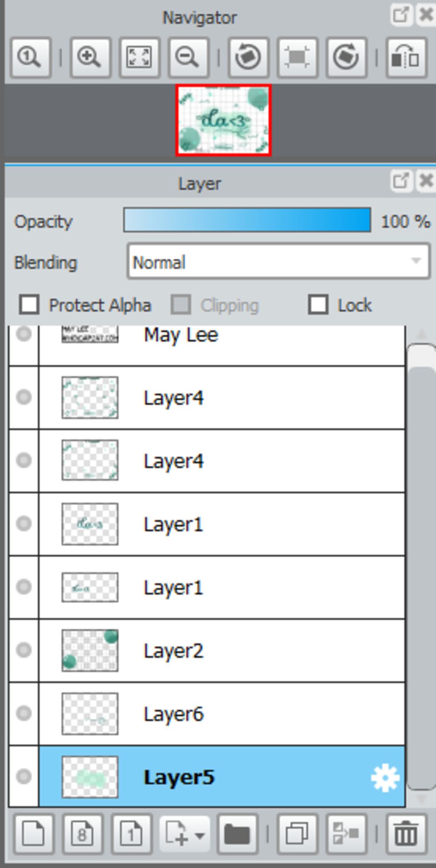Screen dimensions: 436x868
Task: Click the zoom in magnifier icon
Action: [90, 58]
